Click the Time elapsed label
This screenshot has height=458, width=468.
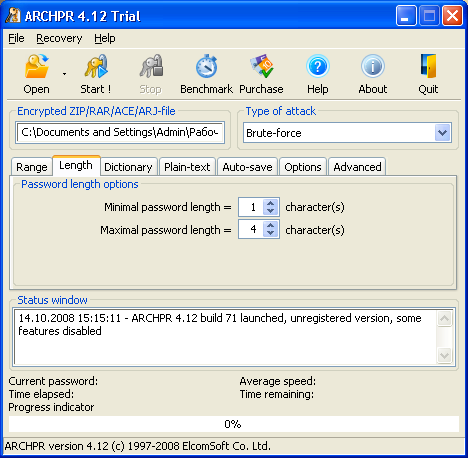41,394
